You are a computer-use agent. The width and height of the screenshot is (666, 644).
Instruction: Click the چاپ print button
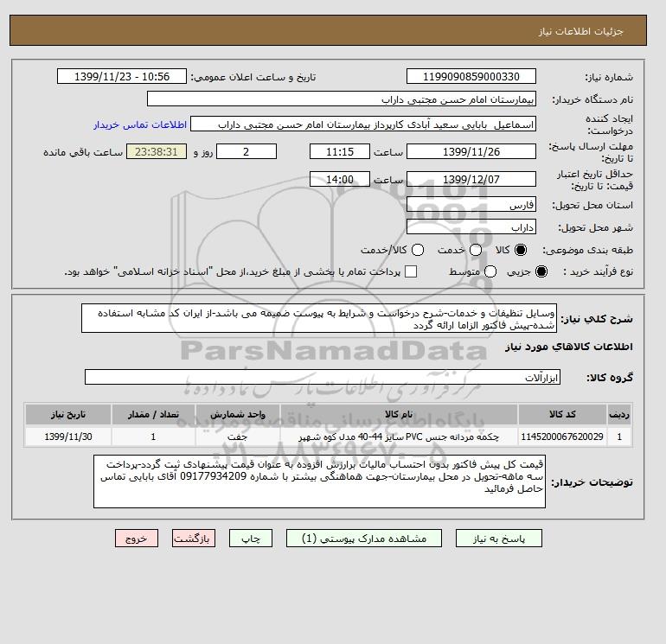(251, 539)
